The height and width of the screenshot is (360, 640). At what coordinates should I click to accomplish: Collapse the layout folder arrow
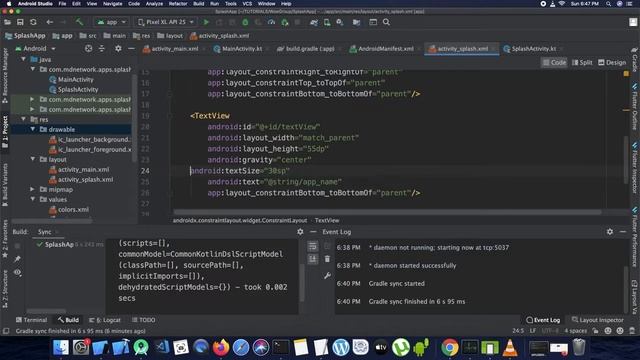[33, 159]
